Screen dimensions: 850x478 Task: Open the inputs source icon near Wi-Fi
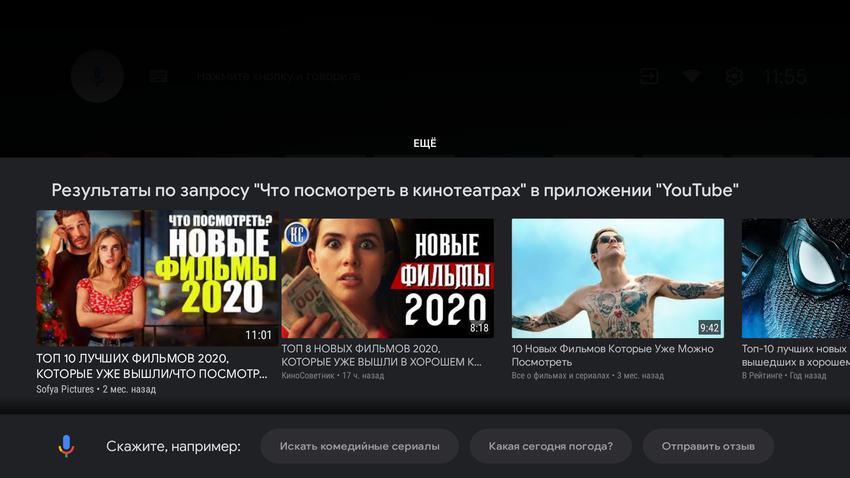pyautogui.click(x=649, y=76)
